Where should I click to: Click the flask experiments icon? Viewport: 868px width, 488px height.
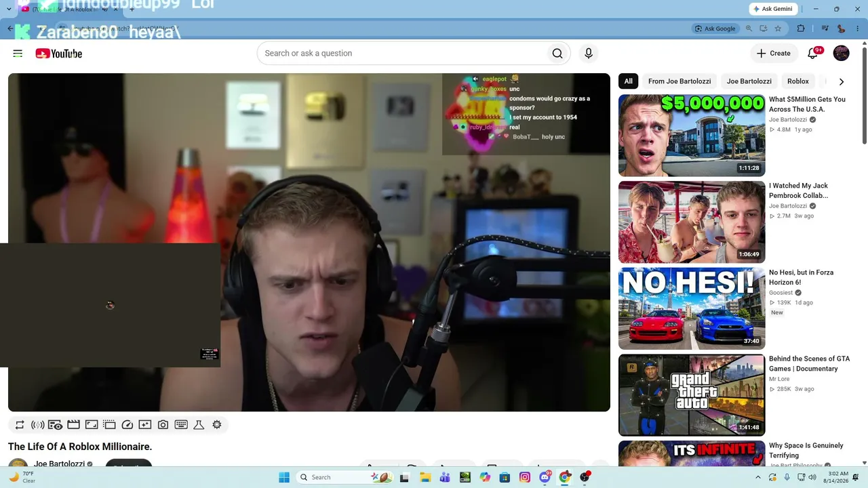(x=199, y=425)
